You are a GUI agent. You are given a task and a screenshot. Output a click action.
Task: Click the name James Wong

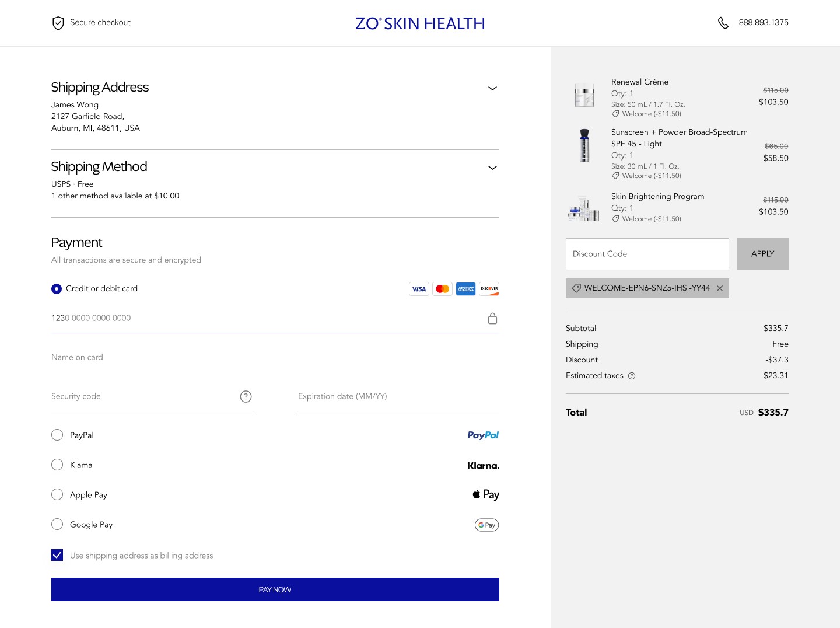tap(75, 104)
